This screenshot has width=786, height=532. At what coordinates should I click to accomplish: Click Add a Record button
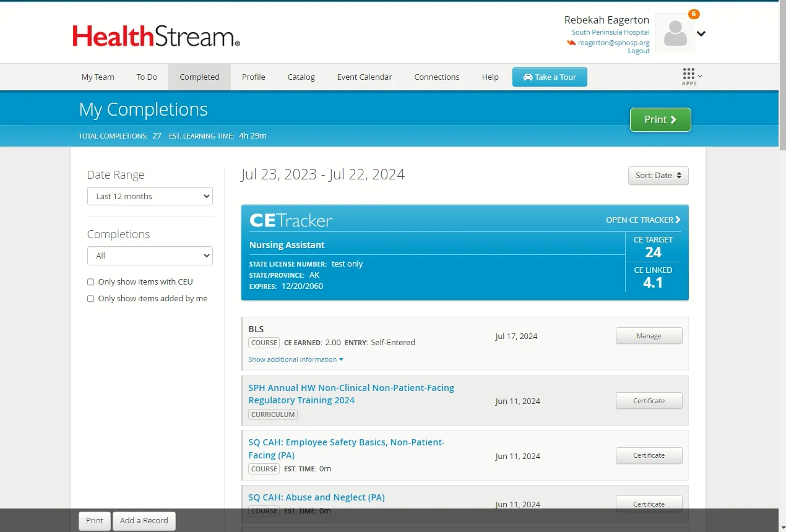click(144, 521)
